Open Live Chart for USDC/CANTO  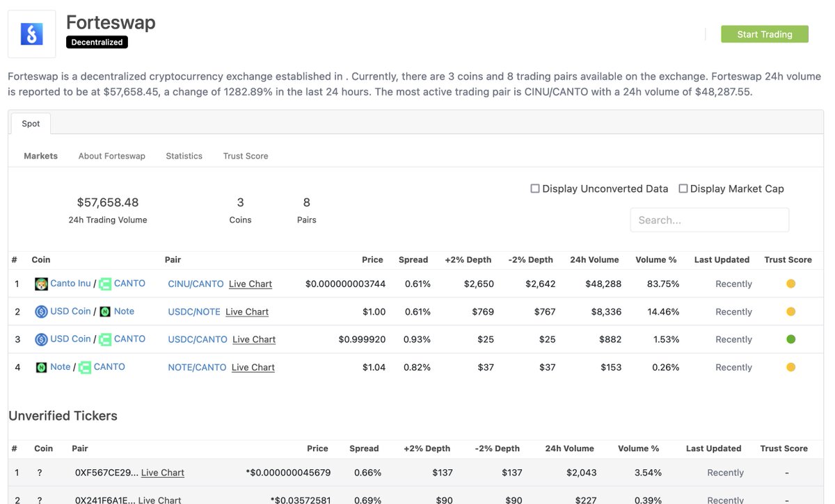254,339
